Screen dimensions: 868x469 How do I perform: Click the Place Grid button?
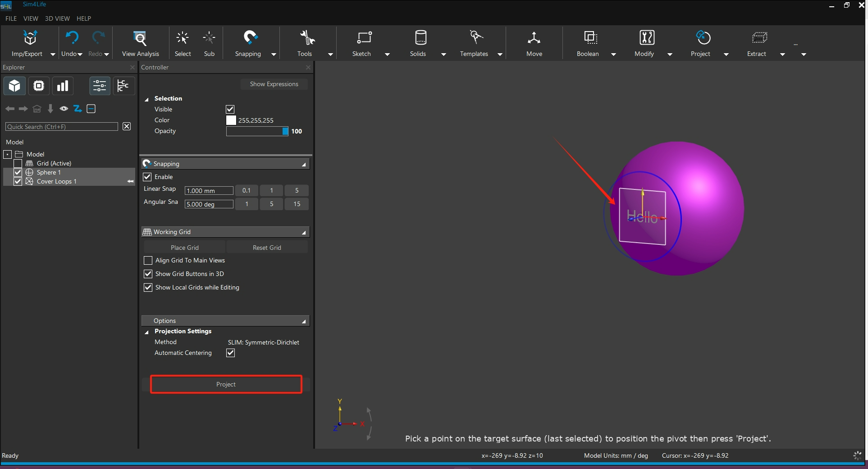coord(184,248)
